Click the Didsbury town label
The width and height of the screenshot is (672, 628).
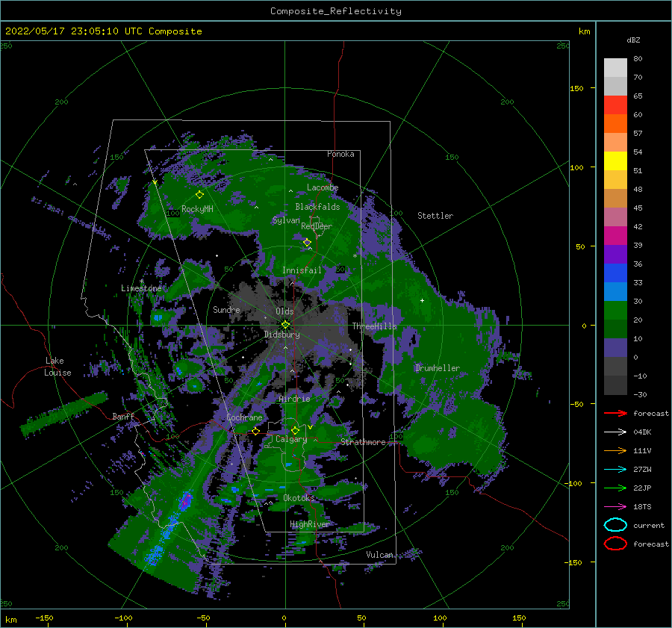pyautogui.click(x=282, y=335)
